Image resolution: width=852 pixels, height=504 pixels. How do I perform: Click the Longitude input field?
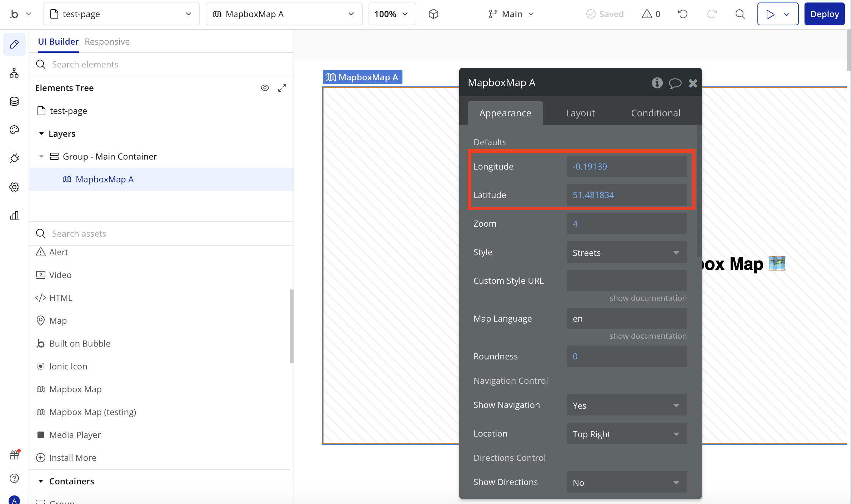[626, 166]
